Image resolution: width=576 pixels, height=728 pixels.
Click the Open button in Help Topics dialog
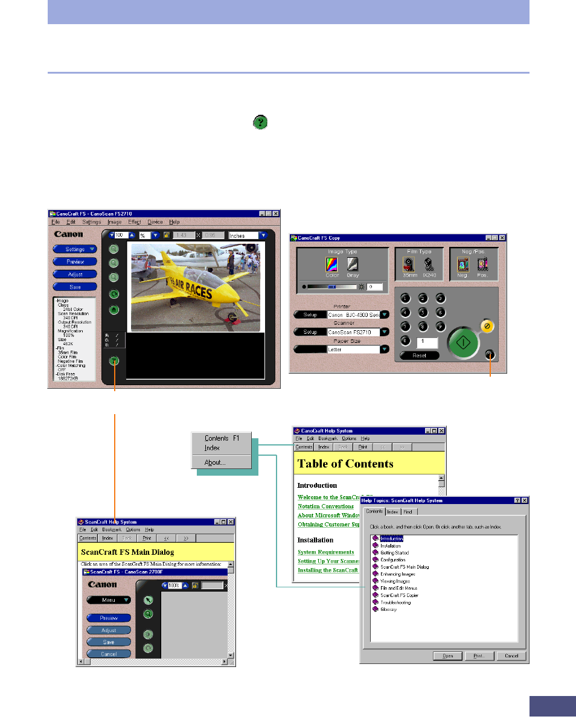point(447,656)
